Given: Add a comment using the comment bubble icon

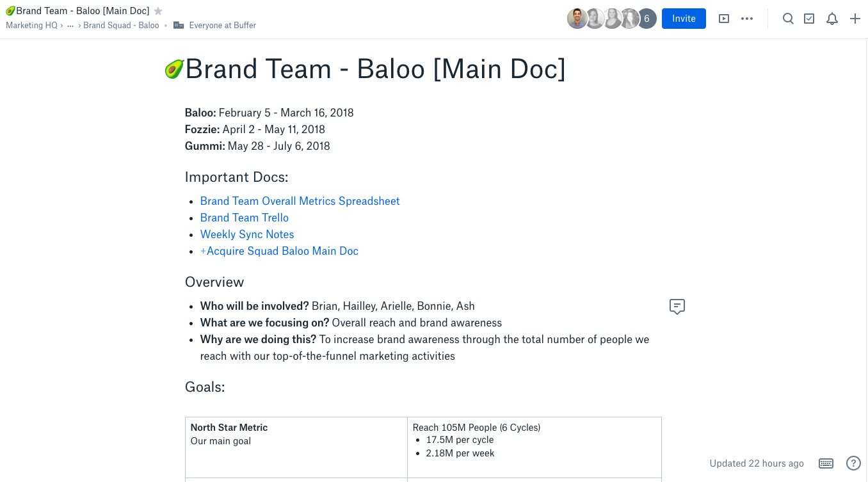Looking at the screenshot, I should tap(677, 307).
